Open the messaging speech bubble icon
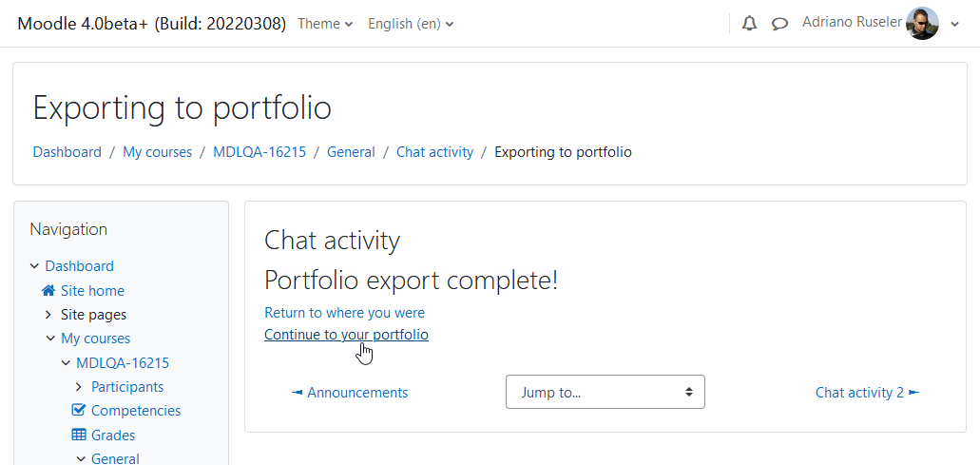This screenshot has width=980, height=465. pos(779,24)
